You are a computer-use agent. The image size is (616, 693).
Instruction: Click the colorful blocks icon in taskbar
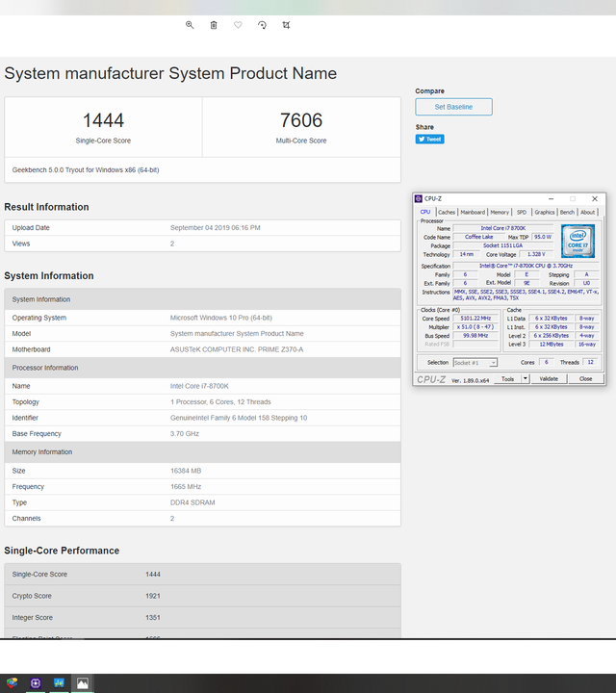[12, 682]
